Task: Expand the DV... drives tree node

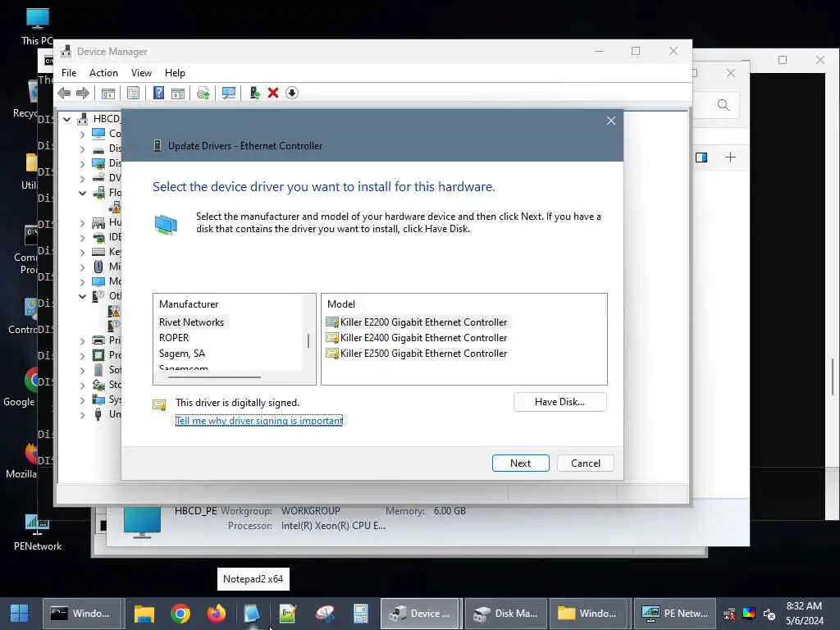Action: click(x=83, y=178)
